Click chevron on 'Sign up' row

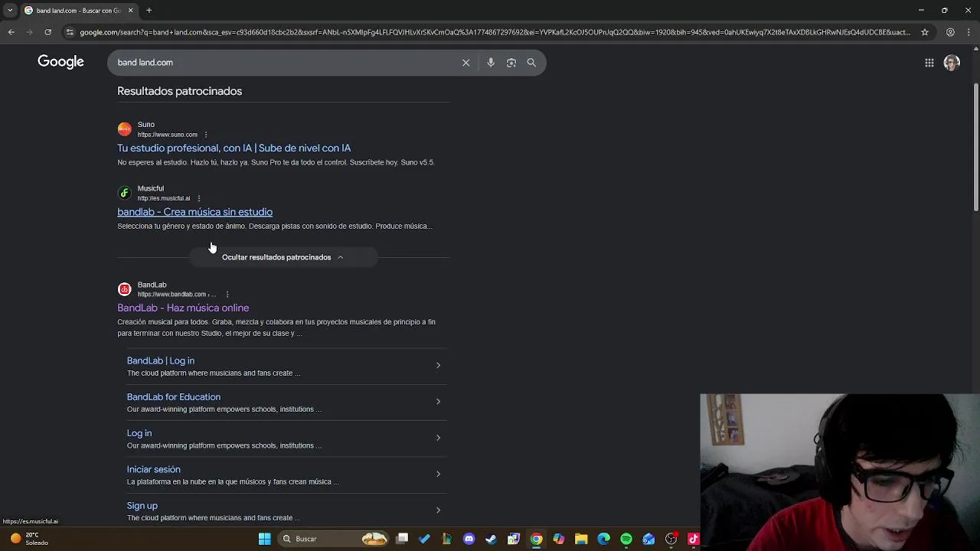click(x=438, y=510)
